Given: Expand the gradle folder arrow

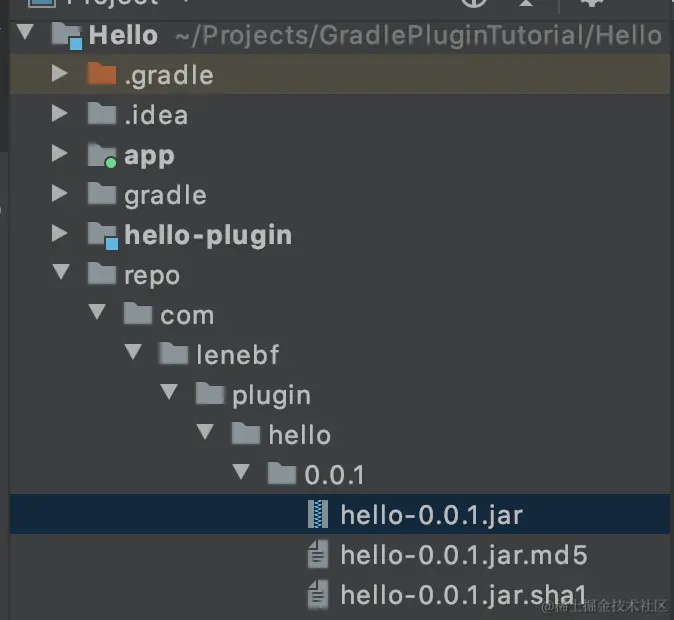Looking at the screenshot, I should pyautogui.click(x=59, y=193).
